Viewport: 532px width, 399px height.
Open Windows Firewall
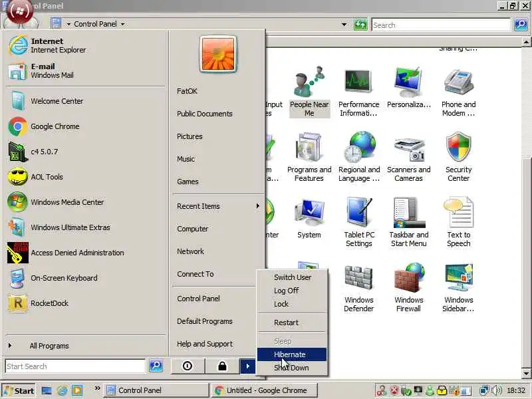pyautogui.click(x=408, y=287)
